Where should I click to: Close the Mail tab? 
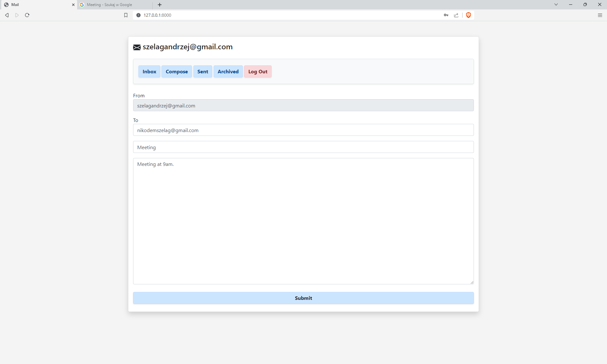(x=73, y=5)
